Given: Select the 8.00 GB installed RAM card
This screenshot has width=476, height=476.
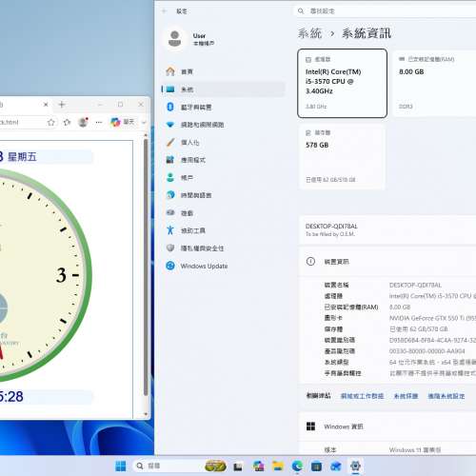Looking at the screenshot, I should [x=434, y=83].
